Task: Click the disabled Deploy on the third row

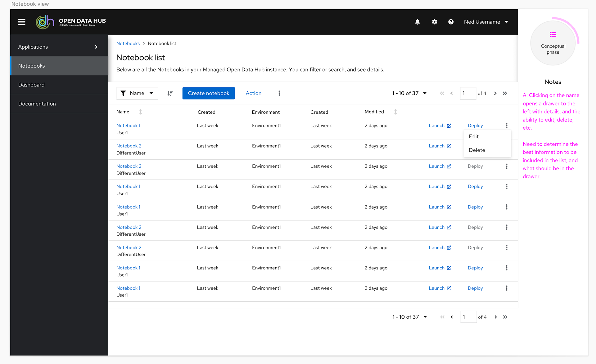Action: click(x=475, y=166)
